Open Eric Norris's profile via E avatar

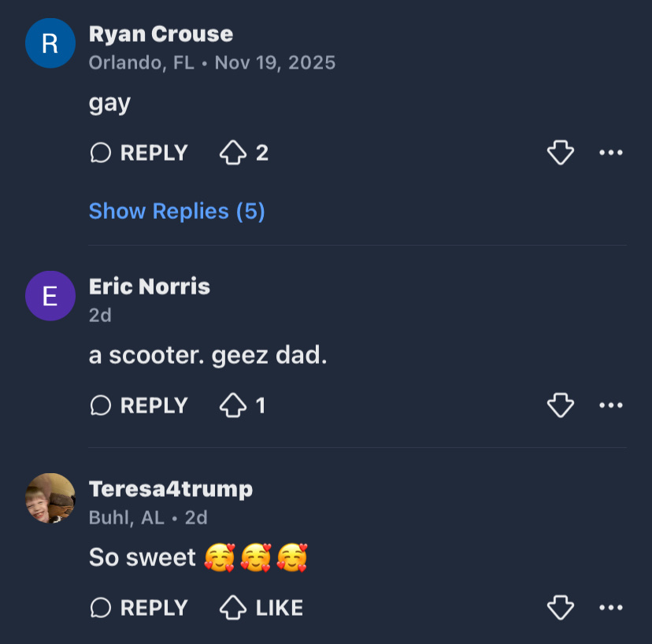pos(50,296)
